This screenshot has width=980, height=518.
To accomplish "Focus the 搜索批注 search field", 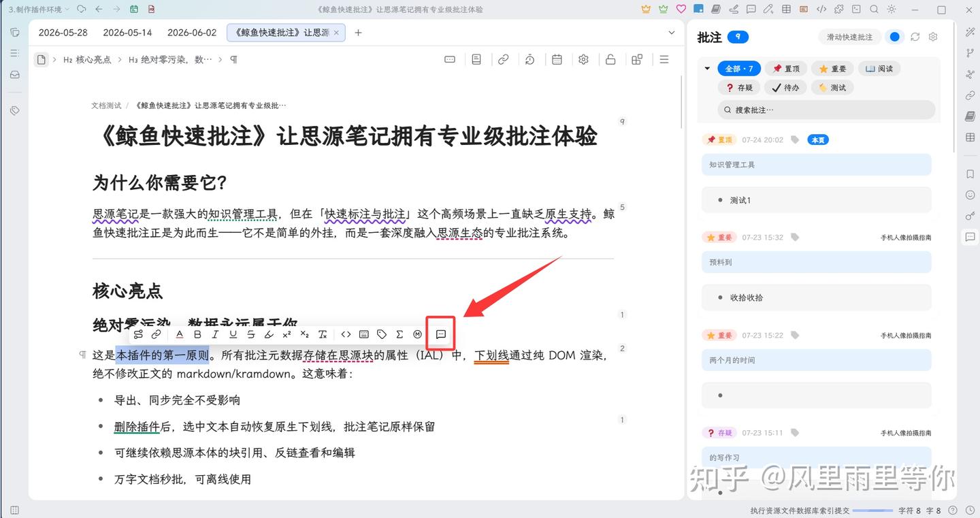I will pos(827,110).
